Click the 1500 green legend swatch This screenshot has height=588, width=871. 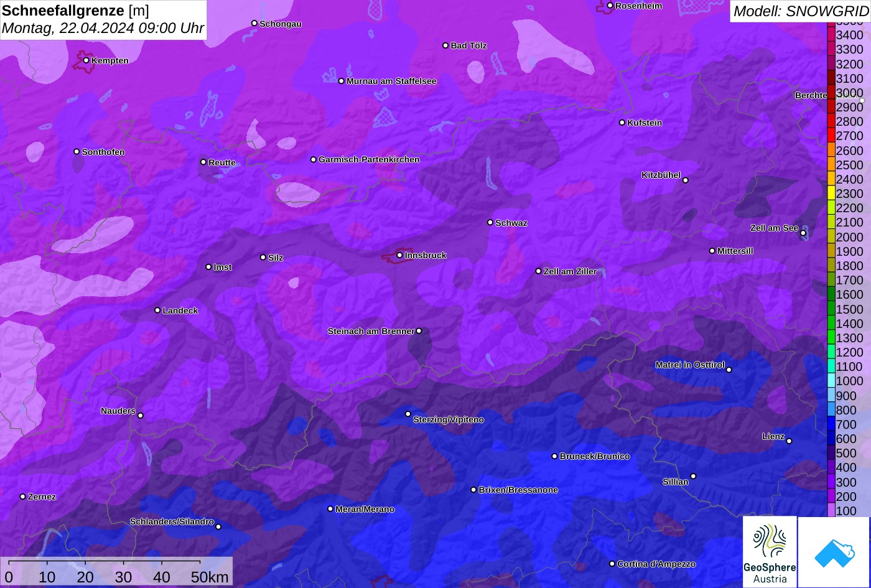coord(831,309)
